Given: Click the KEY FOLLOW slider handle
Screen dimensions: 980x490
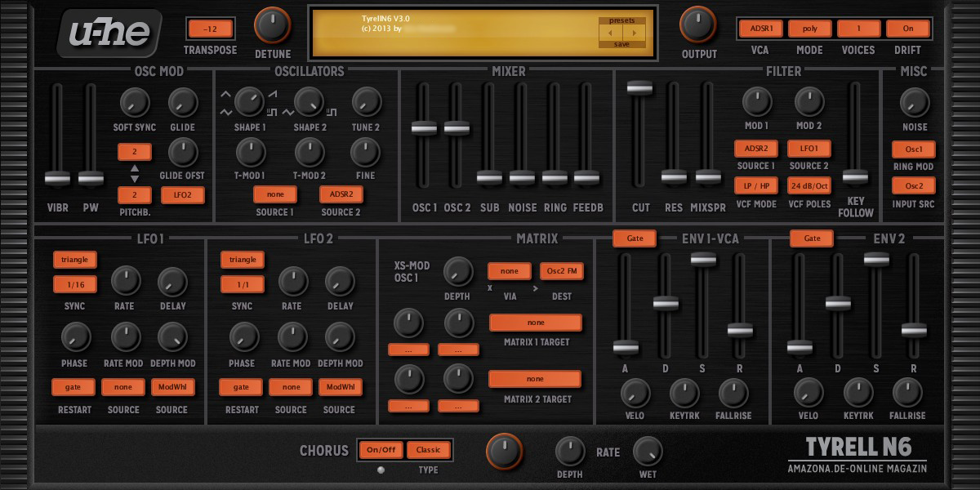Looking at the screenshot, I should tap(855, 176).
